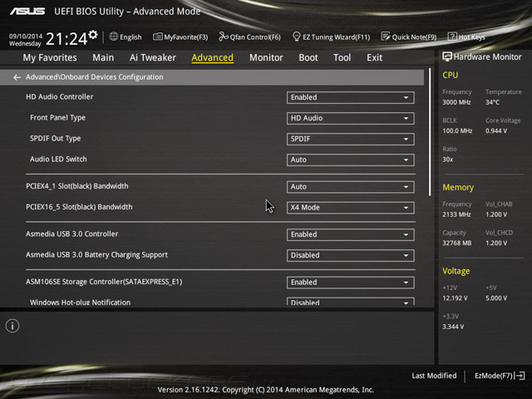Switch to Monitor tab
This screenshot has height=399, width=532.
(266, 57)
